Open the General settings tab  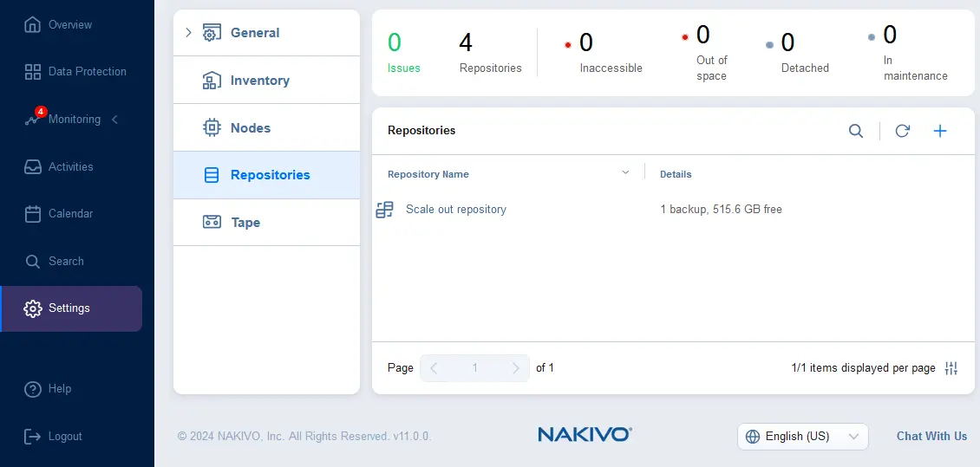(266, 32)
